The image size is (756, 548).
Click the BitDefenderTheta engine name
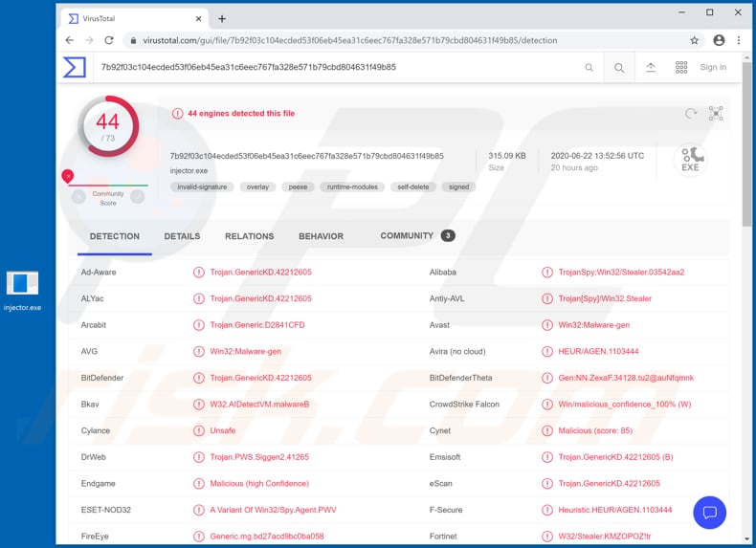tap(461, 378)
